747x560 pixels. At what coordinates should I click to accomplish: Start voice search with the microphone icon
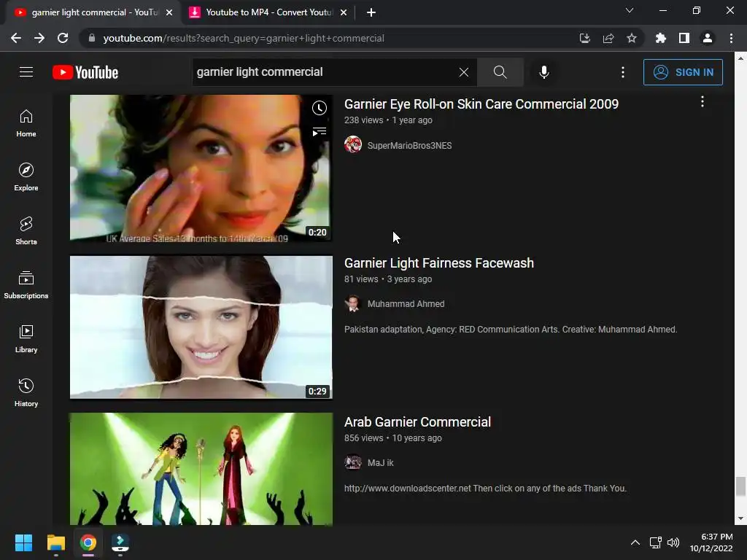[543, 72]
